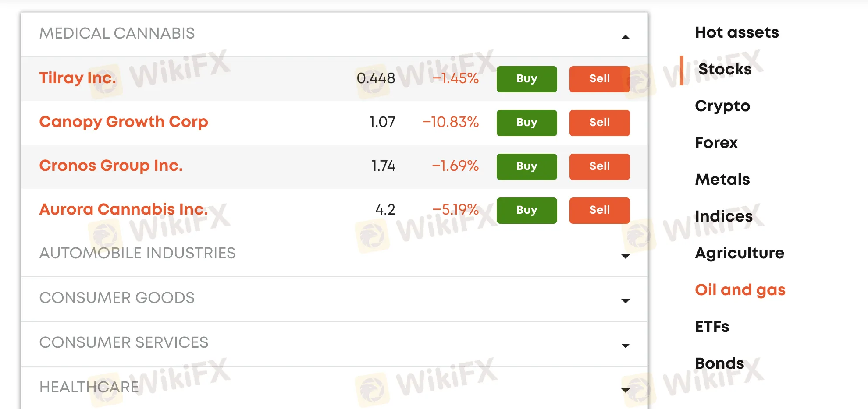Buy Cronos Group Inc. shares
Image resolution: width=868 pixels, height=409 pixels.
[x=526, y=166]
